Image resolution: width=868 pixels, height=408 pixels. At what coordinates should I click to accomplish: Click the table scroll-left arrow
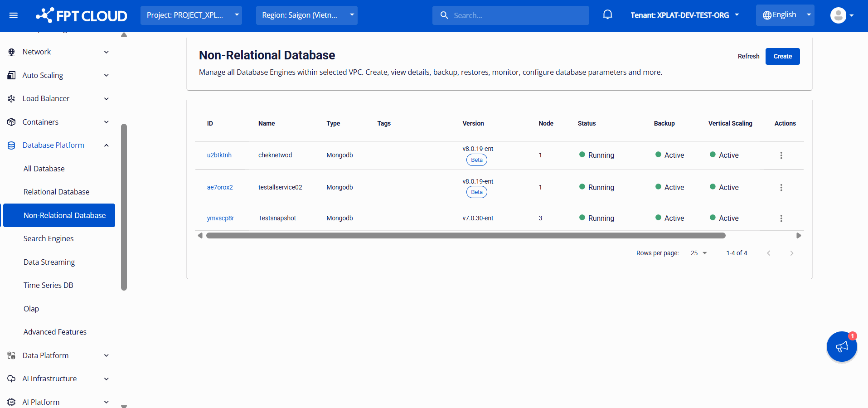coord(200,236)
